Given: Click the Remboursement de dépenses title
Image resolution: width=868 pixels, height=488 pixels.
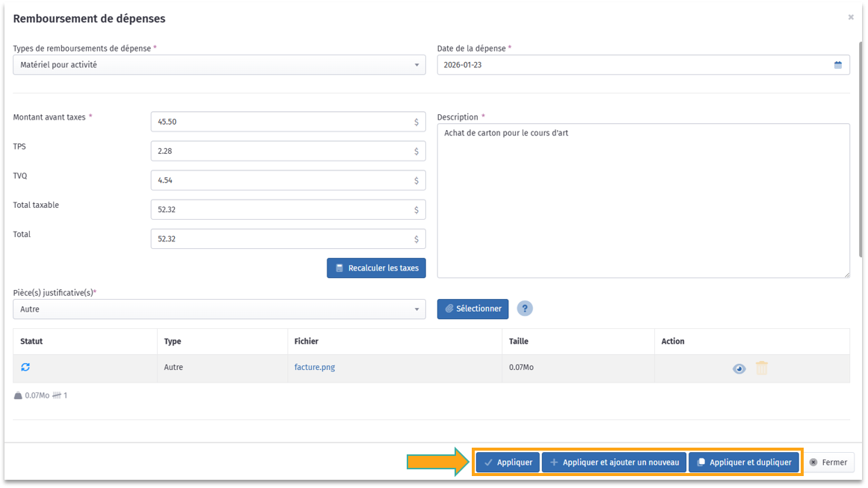Looking at the screenshot, I should [x=89, y=19].
